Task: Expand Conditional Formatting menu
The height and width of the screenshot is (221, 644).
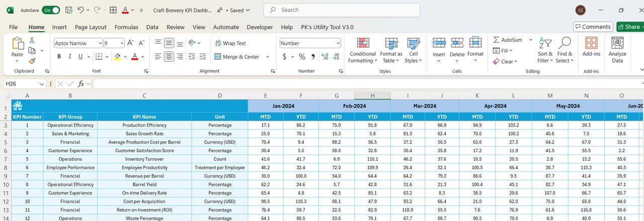Action: click(363, 50)
